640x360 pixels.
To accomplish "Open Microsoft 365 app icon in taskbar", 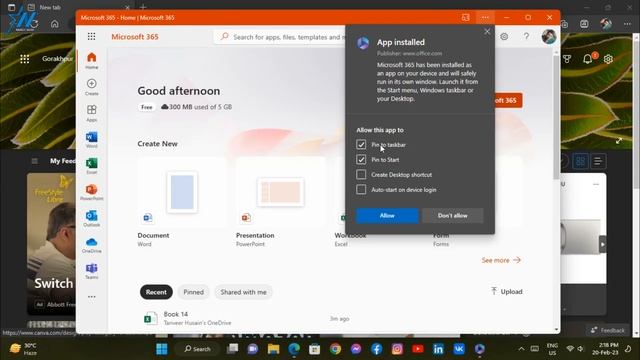I will [x=479, y=349].
